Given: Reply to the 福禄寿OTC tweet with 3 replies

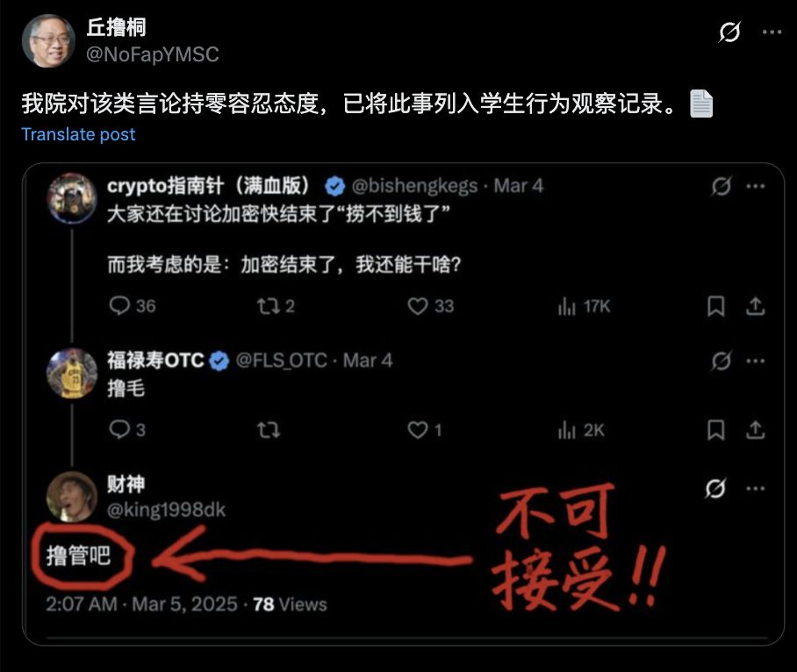Looking at the screenshot, I should pos(127,430).
